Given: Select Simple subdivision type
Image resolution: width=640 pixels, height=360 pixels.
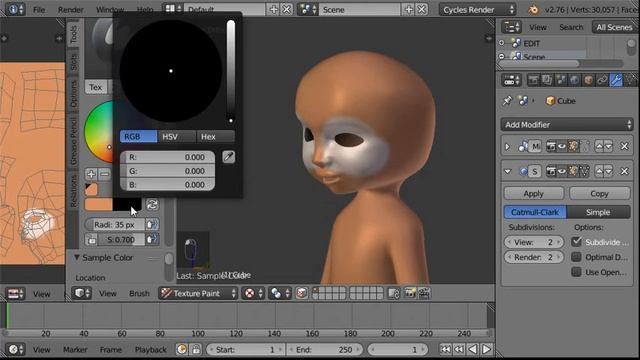Looking at the screenshot, I should pos(598,212).
